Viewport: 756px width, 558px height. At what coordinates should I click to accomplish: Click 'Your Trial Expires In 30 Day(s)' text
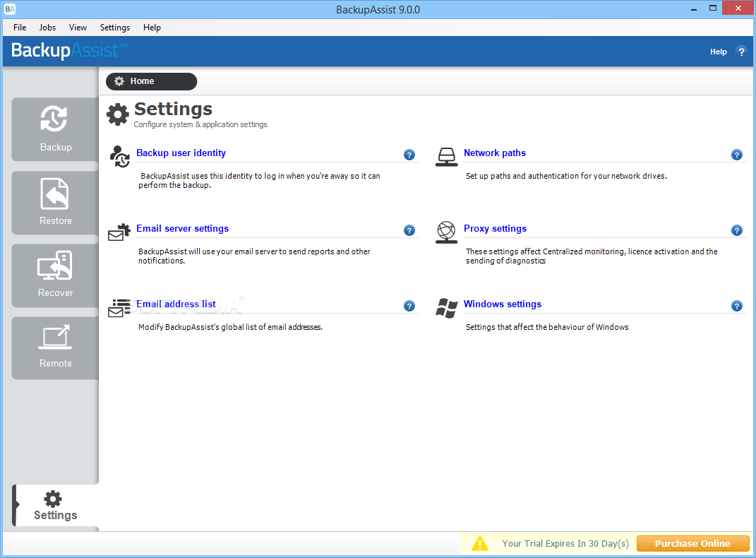pos(565,544)
